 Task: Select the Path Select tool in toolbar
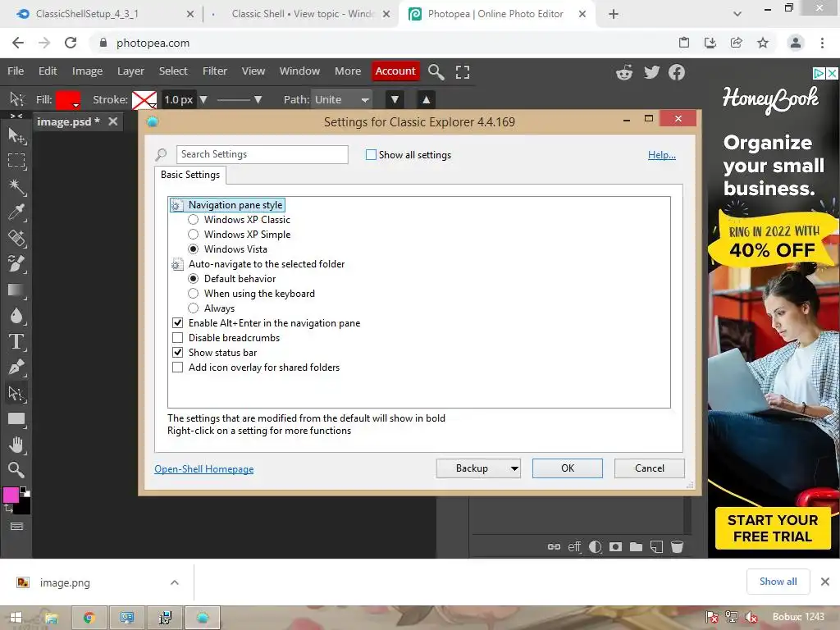point(16,393)
